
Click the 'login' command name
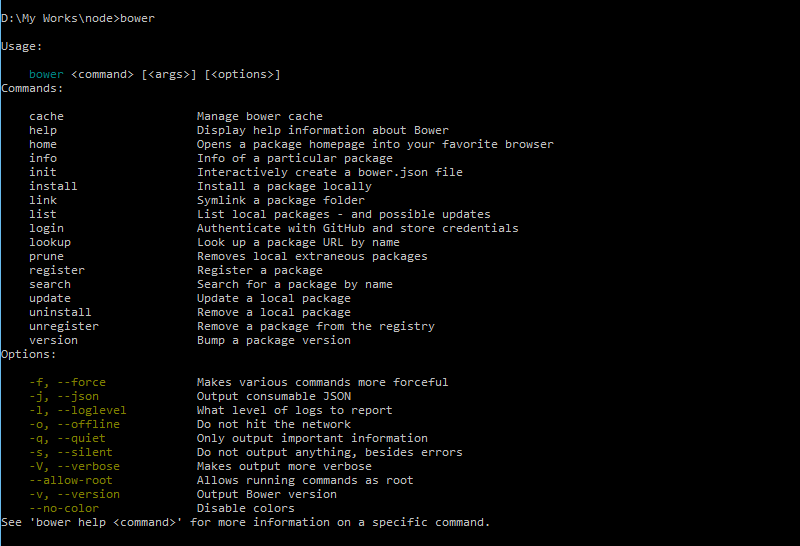(47, 228)
